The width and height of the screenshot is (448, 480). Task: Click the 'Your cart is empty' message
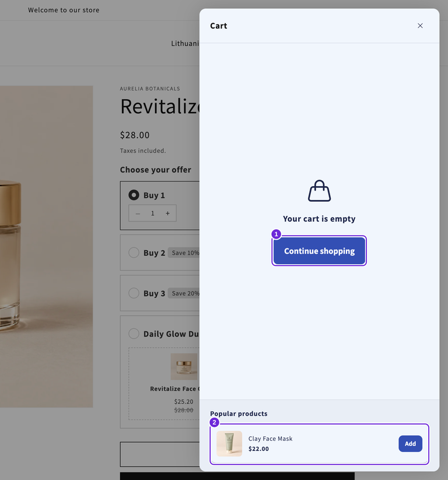320,219
